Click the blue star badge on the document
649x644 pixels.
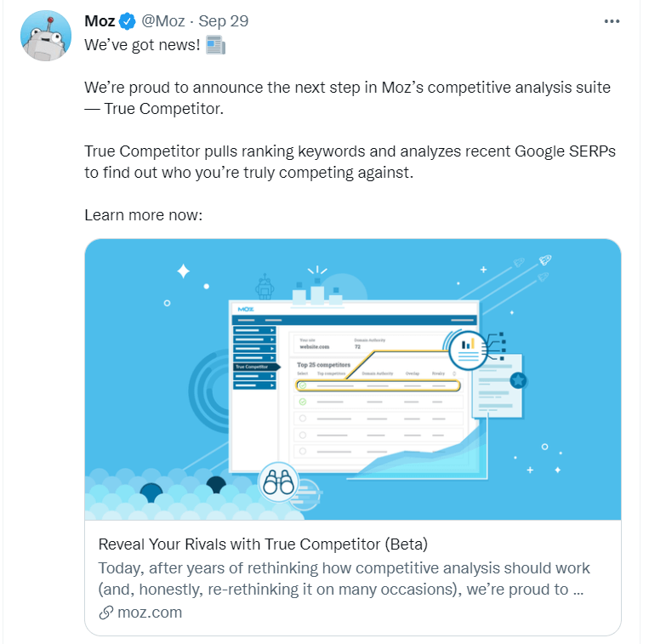tap(518, 380)
